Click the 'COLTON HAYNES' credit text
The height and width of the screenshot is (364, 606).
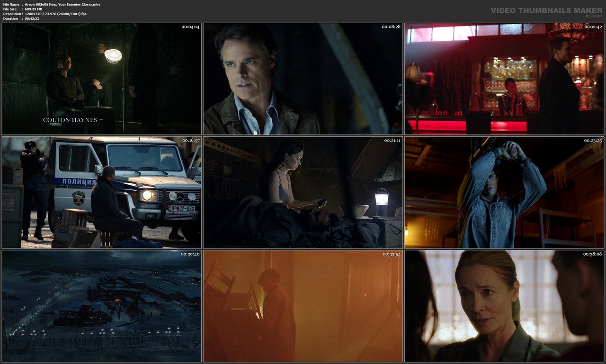tap(70, 120)
